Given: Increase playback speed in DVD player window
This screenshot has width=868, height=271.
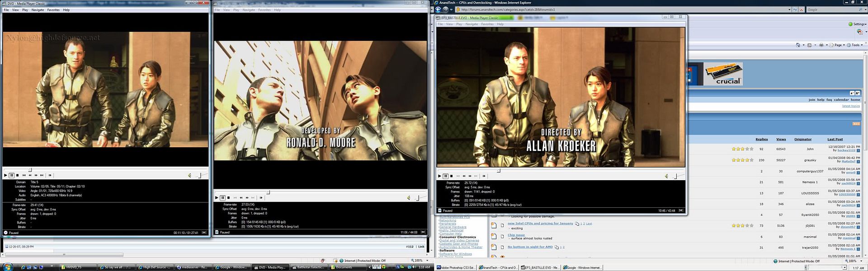Looking at the screenshot, I should (x=36, y=175).
